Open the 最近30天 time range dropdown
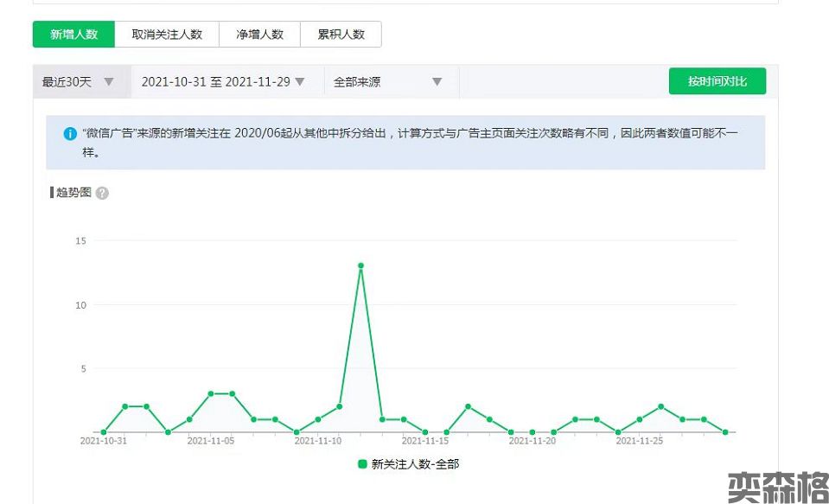The image size is (829, 504). [x=79, y=82]
